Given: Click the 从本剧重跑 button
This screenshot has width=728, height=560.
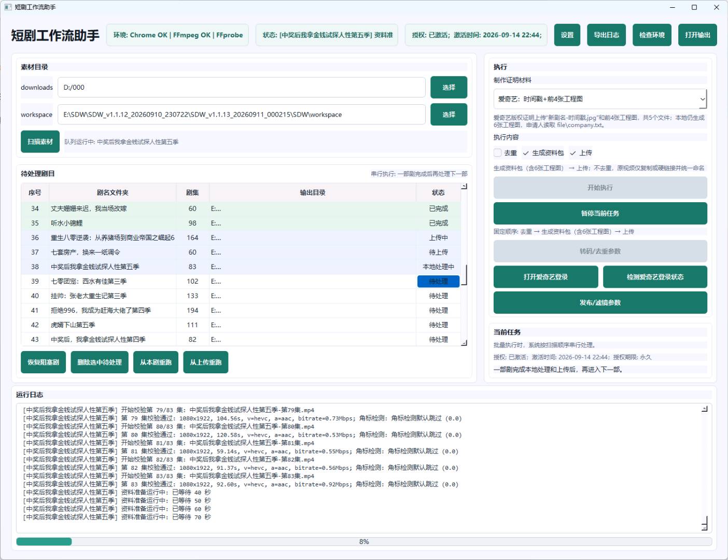Looking at the screenshot, I should pos(156,362).
